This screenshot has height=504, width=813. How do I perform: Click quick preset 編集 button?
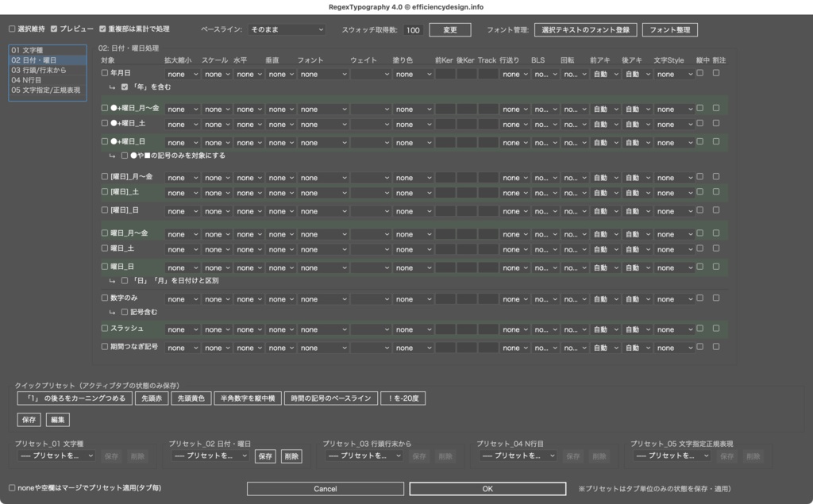click(x=57, y=420)
